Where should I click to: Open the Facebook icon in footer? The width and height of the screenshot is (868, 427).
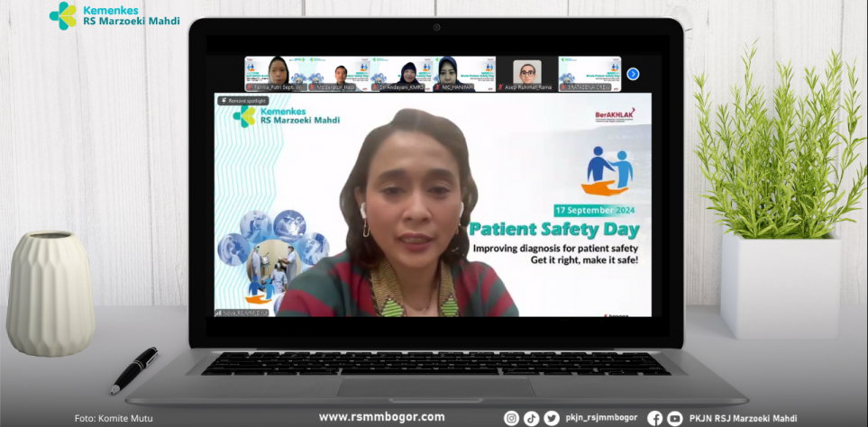tap(655, 418)
